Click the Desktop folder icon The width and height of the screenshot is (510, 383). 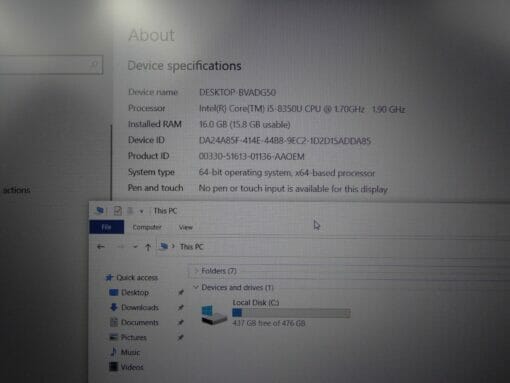114,292
